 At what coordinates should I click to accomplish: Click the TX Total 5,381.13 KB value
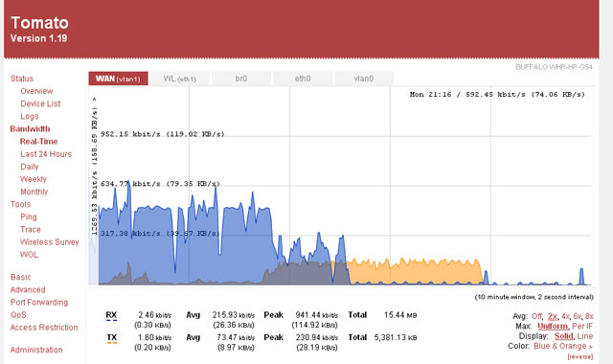coord(396,337)
